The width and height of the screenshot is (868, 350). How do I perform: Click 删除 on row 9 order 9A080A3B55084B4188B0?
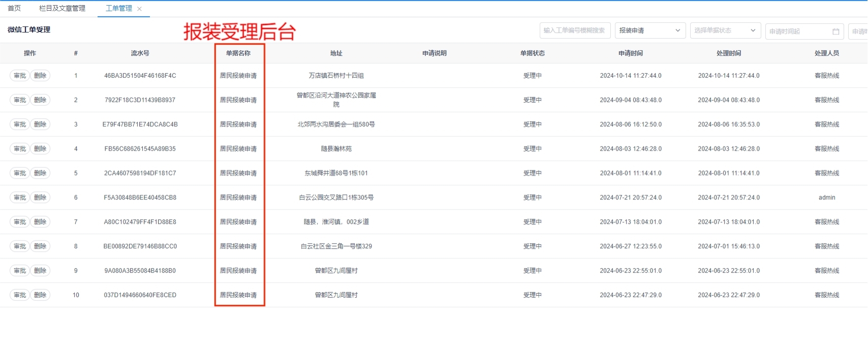point(40,271)
